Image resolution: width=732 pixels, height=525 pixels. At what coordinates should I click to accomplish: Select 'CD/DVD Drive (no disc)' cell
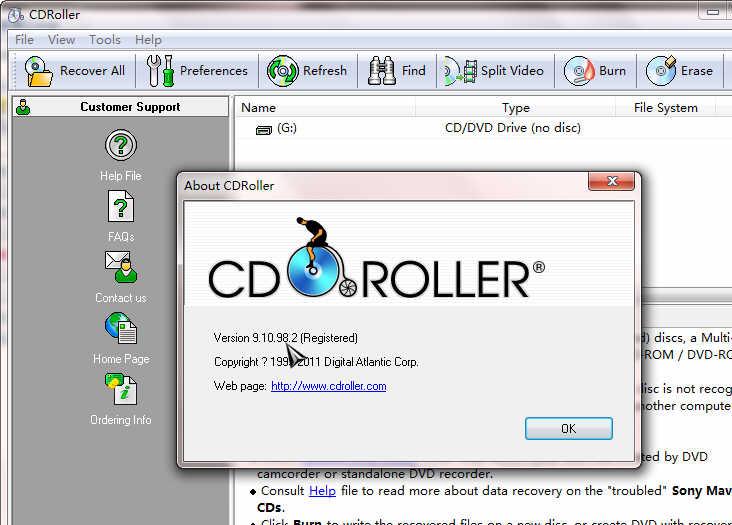click(x=513, y=128)
